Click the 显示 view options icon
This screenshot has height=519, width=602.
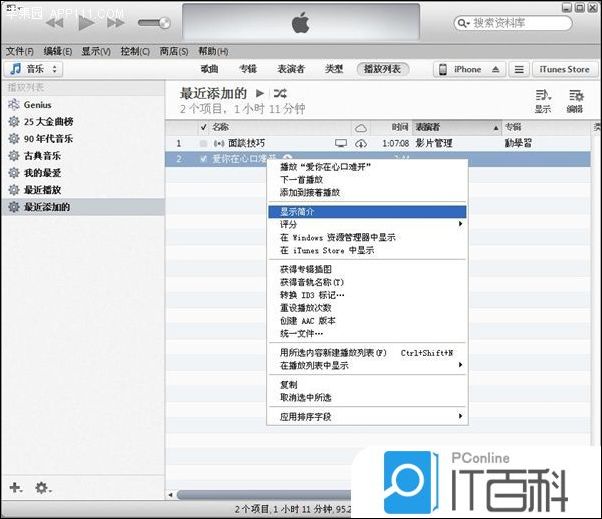click(542, 101)
